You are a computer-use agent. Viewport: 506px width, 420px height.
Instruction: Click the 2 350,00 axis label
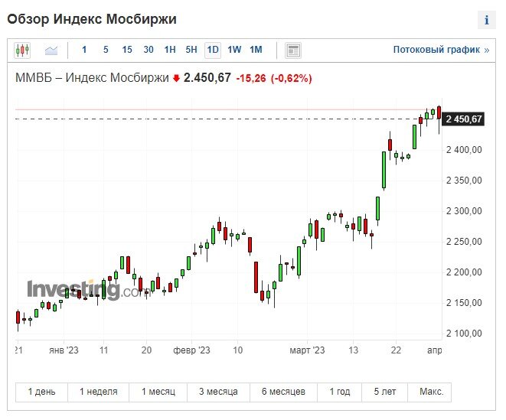coord(464,181)
